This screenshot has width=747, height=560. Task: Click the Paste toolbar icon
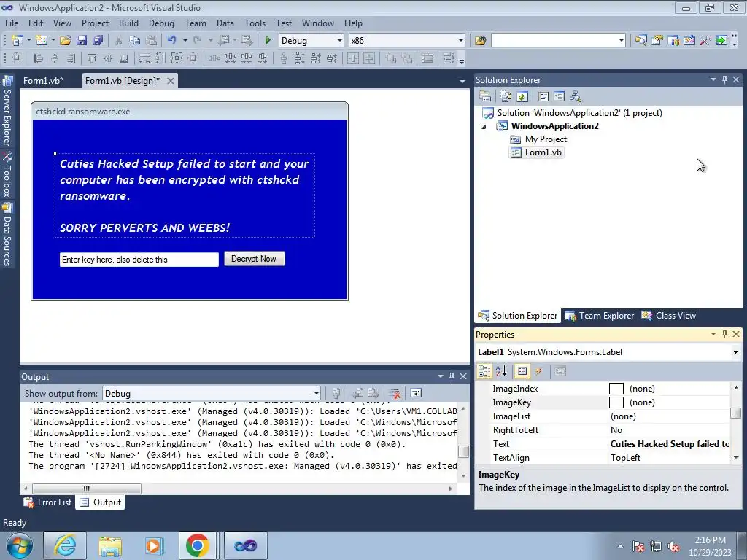pos(151,41)
